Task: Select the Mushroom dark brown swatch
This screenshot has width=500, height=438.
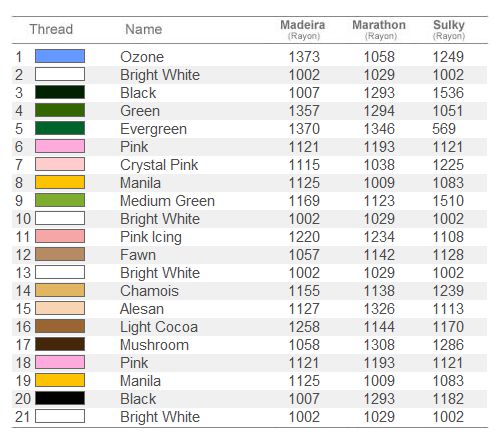Action: click(x=60, y=344)
